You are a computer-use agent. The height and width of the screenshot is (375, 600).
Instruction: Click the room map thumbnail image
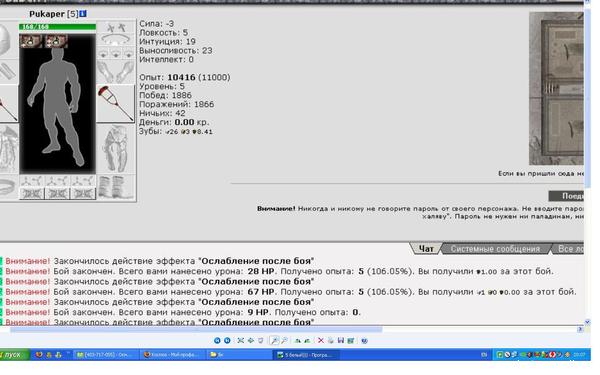click(x=556, y=88)
